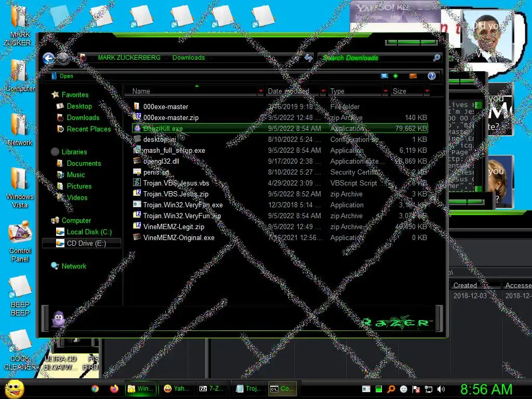Open the Date modified column dropdown arrow
The height and width of the screenshot is (399, 532).
pos(323,91)
